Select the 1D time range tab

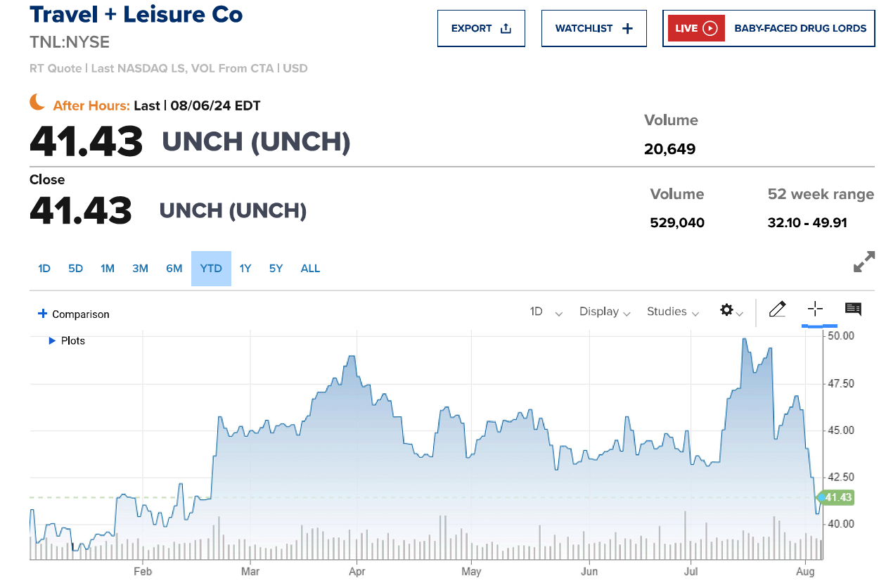[x=44, y=269]
